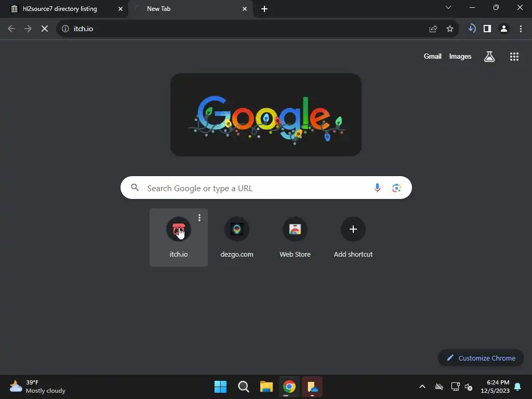Viewport: 532px width, 399px height.
Task: Open the Windows Start menu
Action: 220,387
